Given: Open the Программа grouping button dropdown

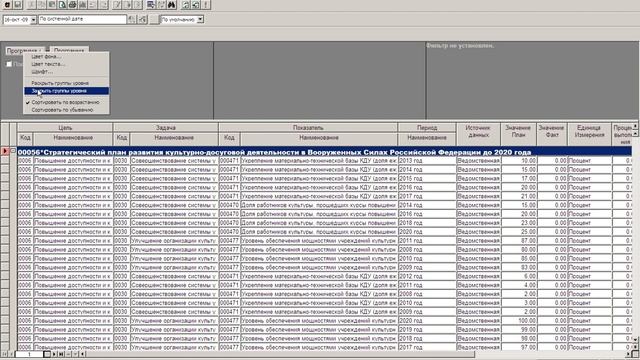Looking at the screenshot, I should coord(24,51).
